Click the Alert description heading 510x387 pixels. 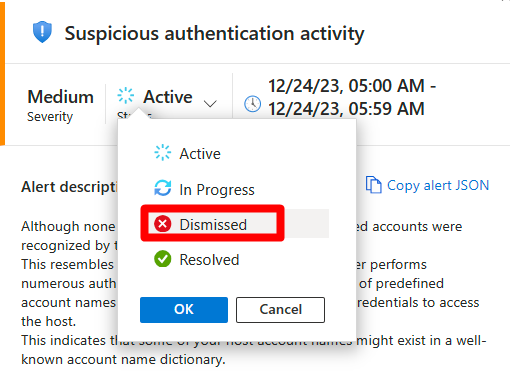tap(69, 187)
